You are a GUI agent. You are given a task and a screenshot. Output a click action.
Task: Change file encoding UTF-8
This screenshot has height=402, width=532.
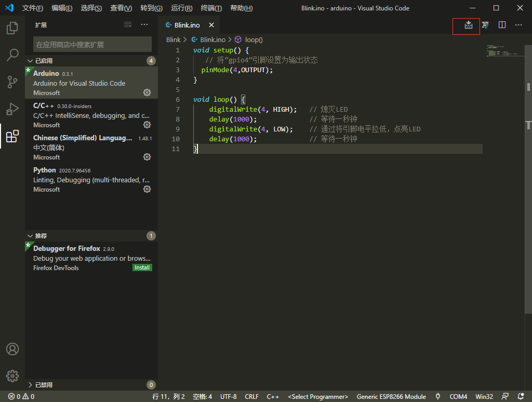point(229,396)
